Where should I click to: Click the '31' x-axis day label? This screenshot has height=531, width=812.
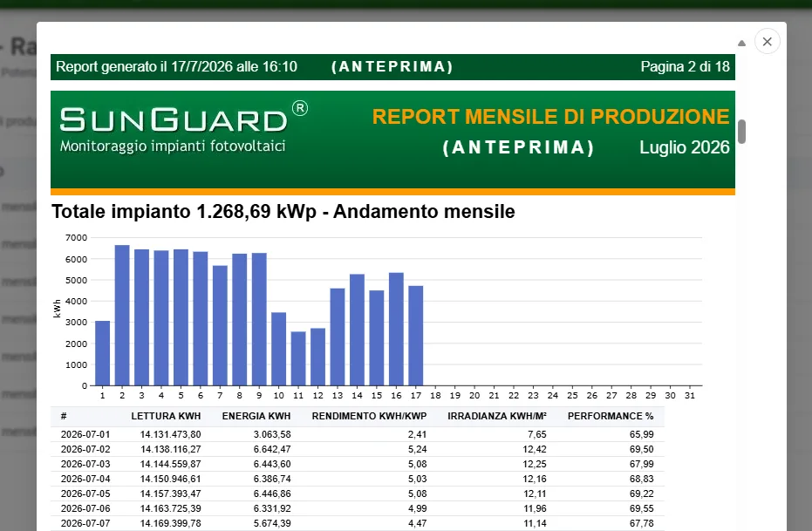(x=690, y=395)
